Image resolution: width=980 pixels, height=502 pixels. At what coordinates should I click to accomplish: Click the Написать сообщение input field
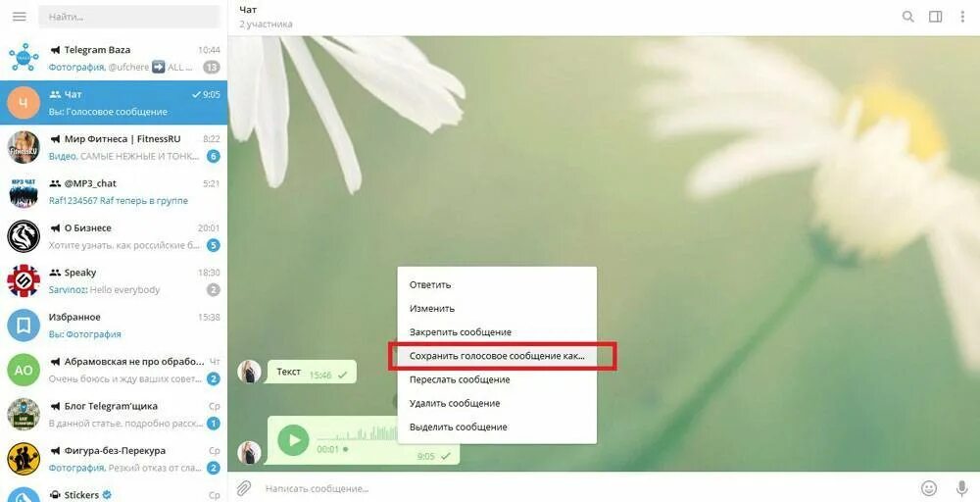click(x=587, y=487)
